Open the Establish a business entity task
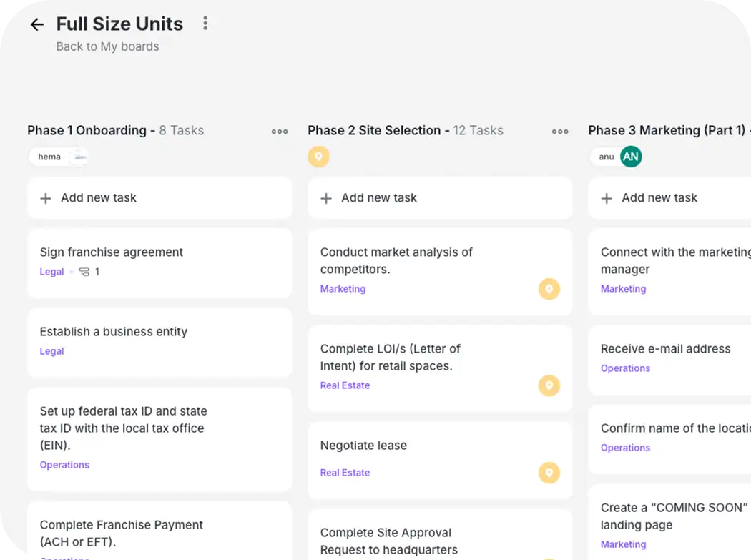 pos(159,343)
